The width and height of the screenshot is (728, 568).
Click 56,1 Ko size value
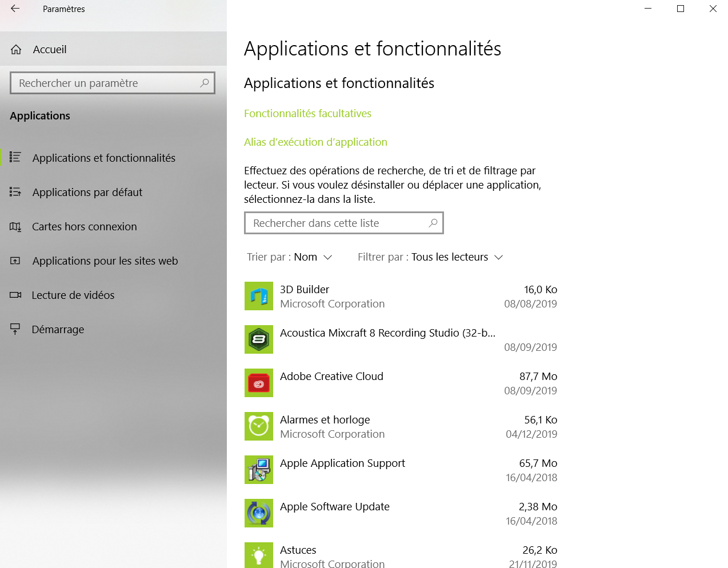[x=541, y=419]
